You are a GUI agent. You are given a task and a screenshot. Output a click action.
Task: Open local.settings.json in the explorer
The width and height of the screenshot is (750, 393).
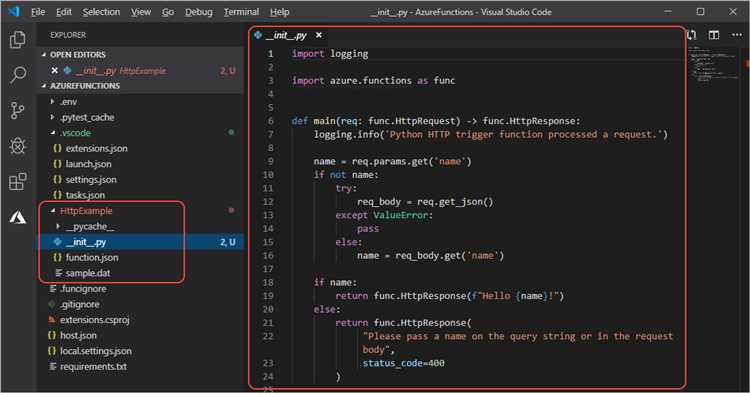96,351
